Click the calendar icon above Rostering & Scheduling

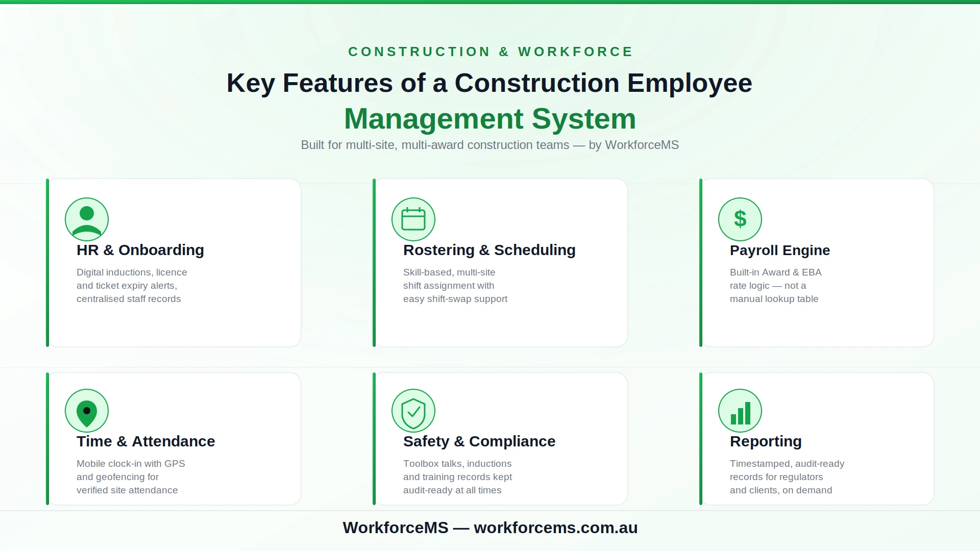(x=413, y=219)
